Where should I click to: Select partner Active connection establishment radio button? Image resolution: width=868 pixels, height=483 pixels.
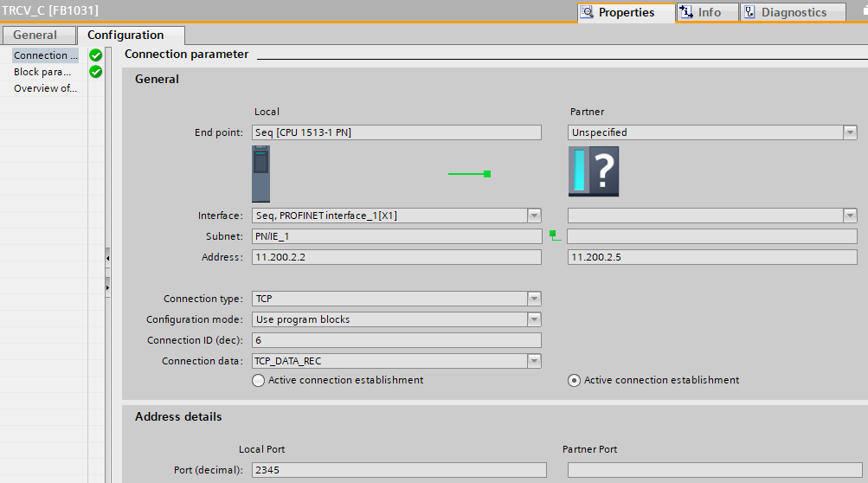click(x=574, y=381)
